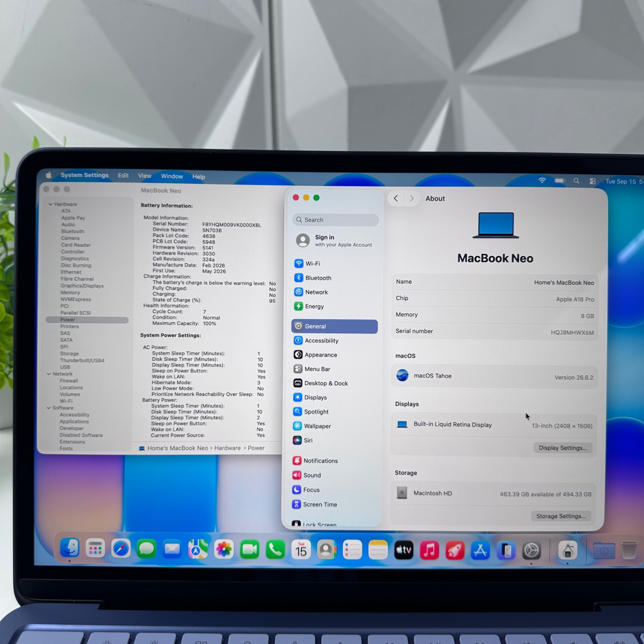This screenshot has height=644, width=644.
Task: Select Menu Bar settings
Action: coord(312,369)
